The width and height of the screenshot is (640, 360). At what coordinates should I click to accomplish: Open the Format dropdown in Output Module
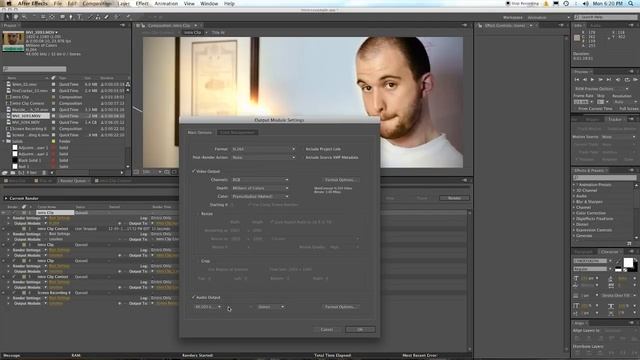(x=263, y=149)
